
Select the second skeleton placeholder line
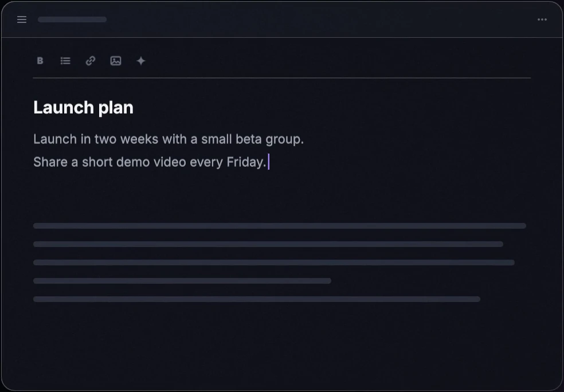268,244
